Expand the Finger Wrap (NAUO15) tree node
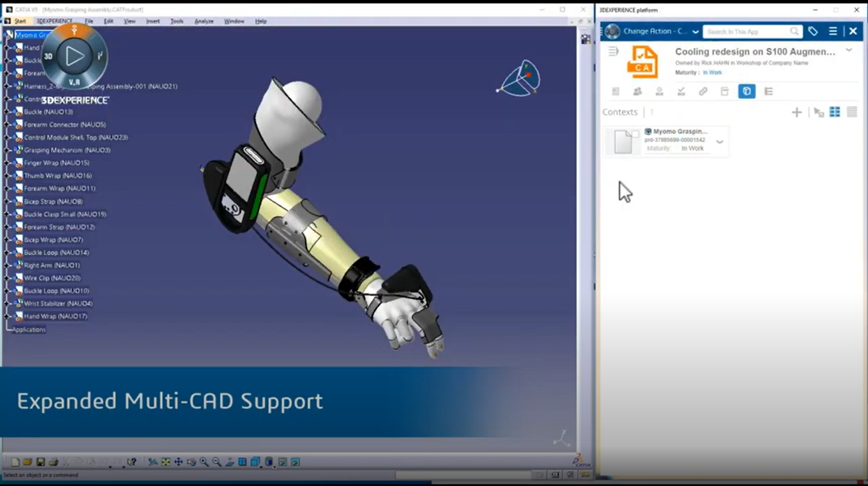868x486 pixels. point(8,163)
